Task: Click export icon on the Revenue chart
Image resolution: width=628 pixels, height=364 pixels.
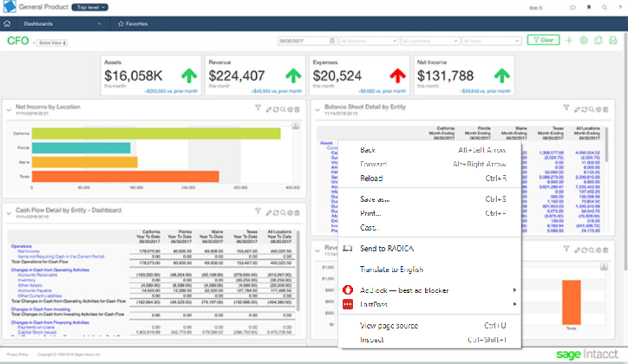Action: [604, 267]
